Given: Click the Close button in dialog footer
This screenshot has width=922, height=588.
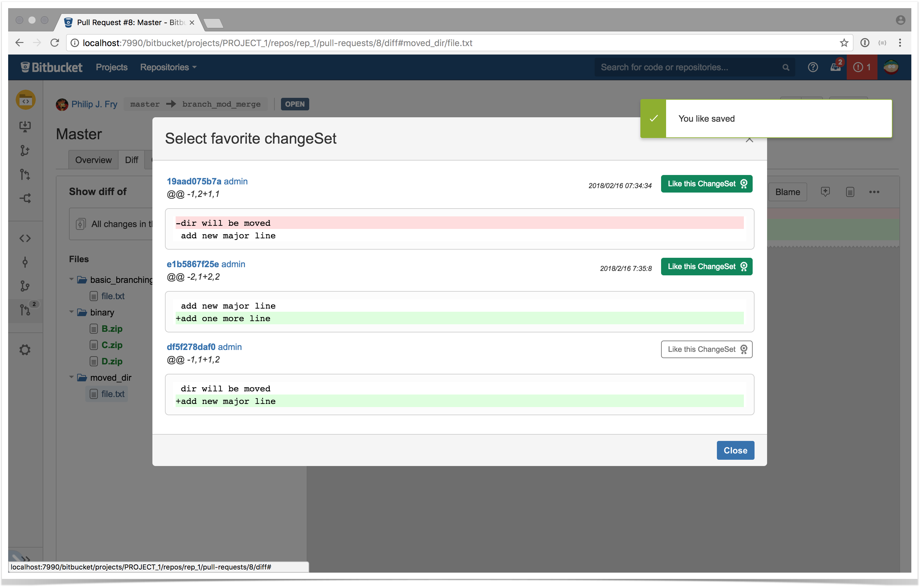Looking at the screenshot, I should click(x=735, y=451).
